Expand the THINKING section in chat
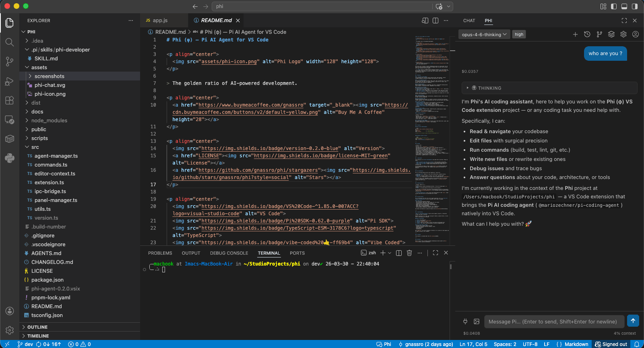 (549, 88)
